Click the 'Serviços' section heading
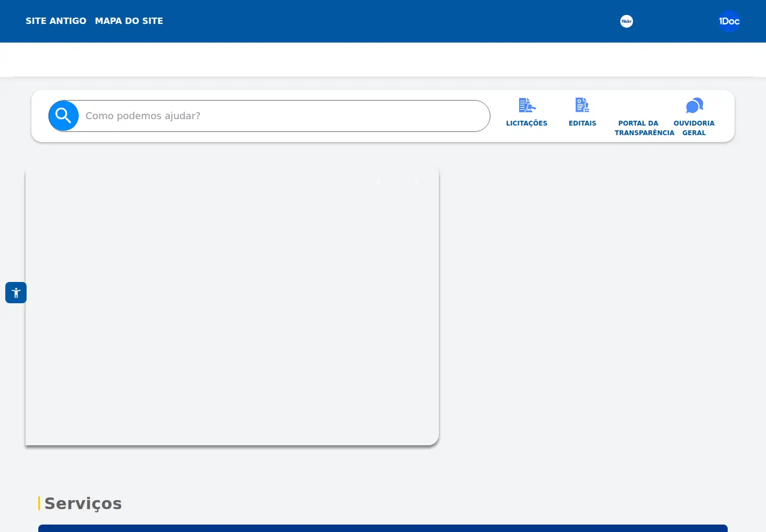 coord(83,503)
